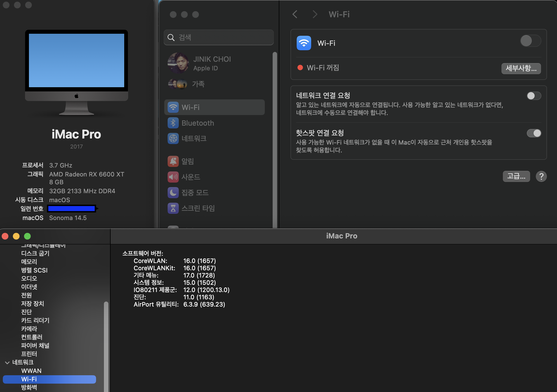The width and height of the screenshot is (557, 392).
Task: Select 진단 in System Information sidebar
Action: (26, 312)
